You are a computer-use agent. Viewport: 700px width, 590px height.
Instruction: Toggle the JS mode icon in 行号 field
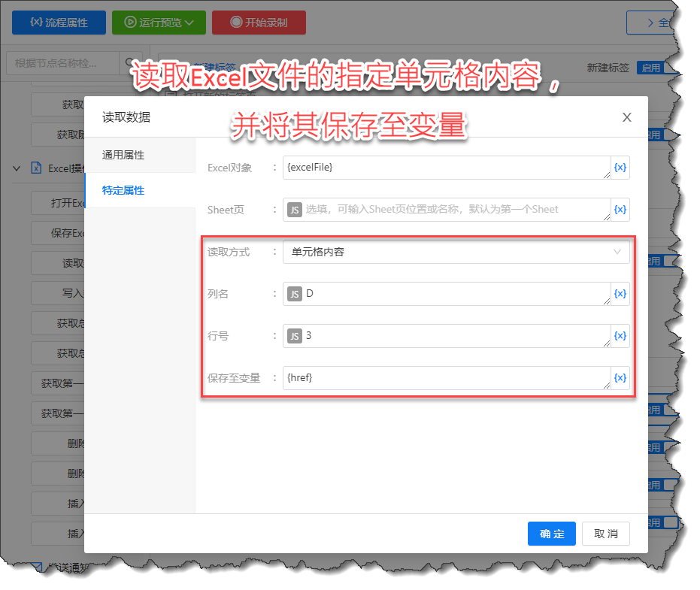coord(295,336)
